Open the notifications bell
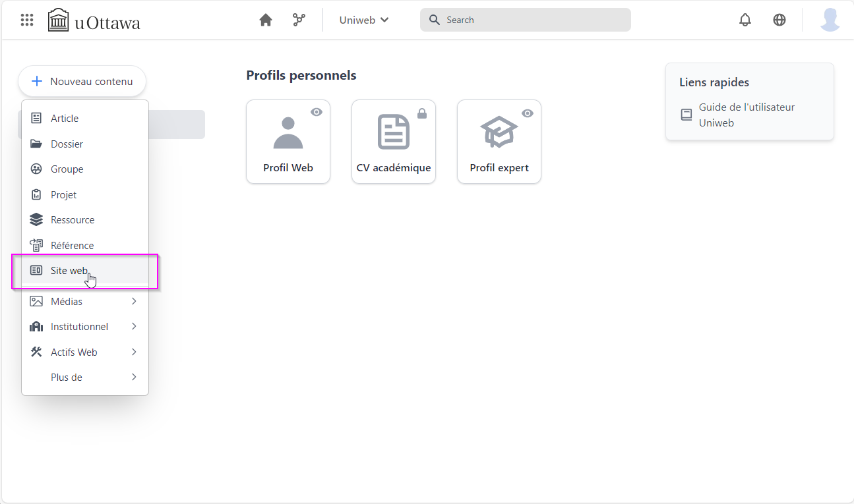The height and width of the screenshot is (504, 854). click(x=745, y=20)
